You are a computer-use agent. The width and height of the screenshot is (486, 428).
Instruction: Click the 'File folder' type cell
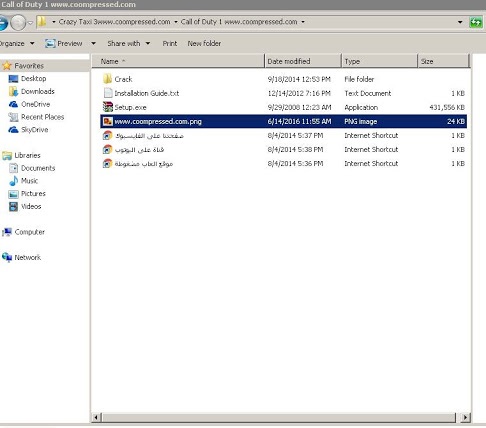tap(359, 79)
